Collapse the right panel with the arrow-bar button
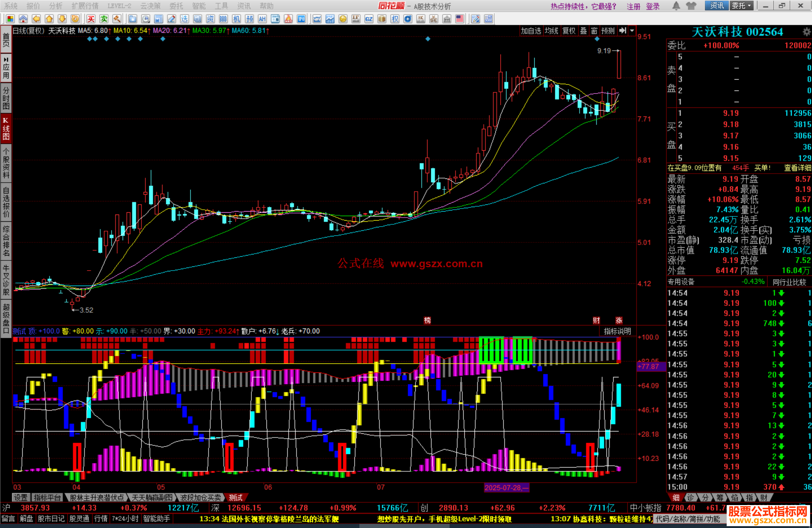Screen dimensions: 812x528 click(623, 31)
